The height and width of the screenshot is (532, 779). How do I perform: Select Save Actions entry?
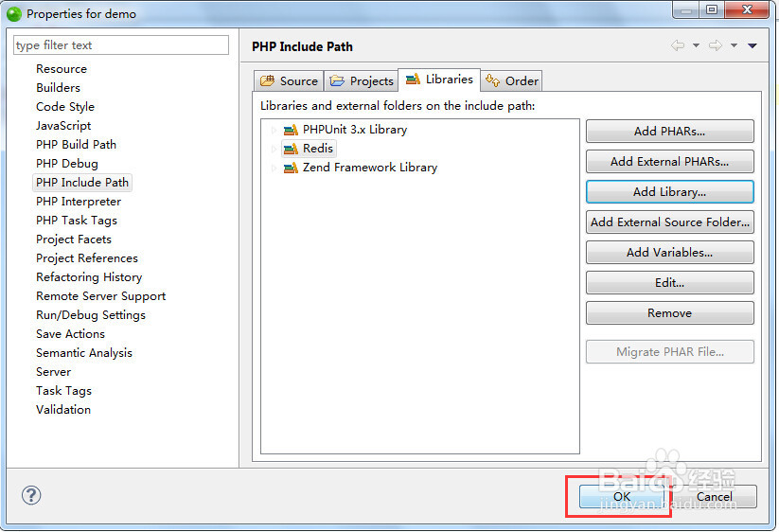71,334
